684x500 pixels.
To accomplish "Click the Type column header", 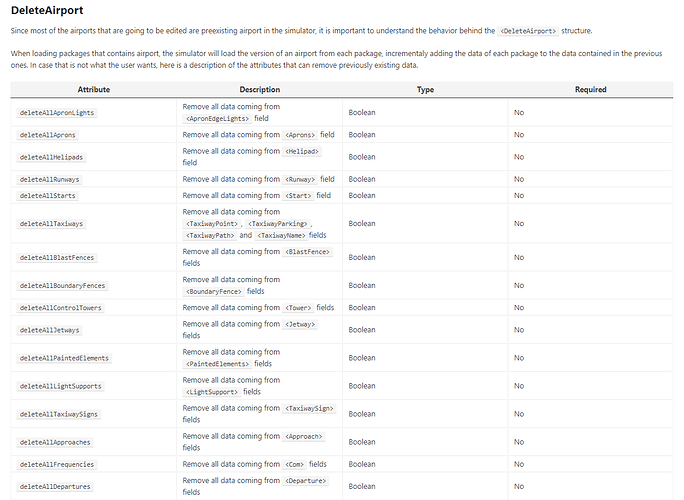I will point(425,89).
